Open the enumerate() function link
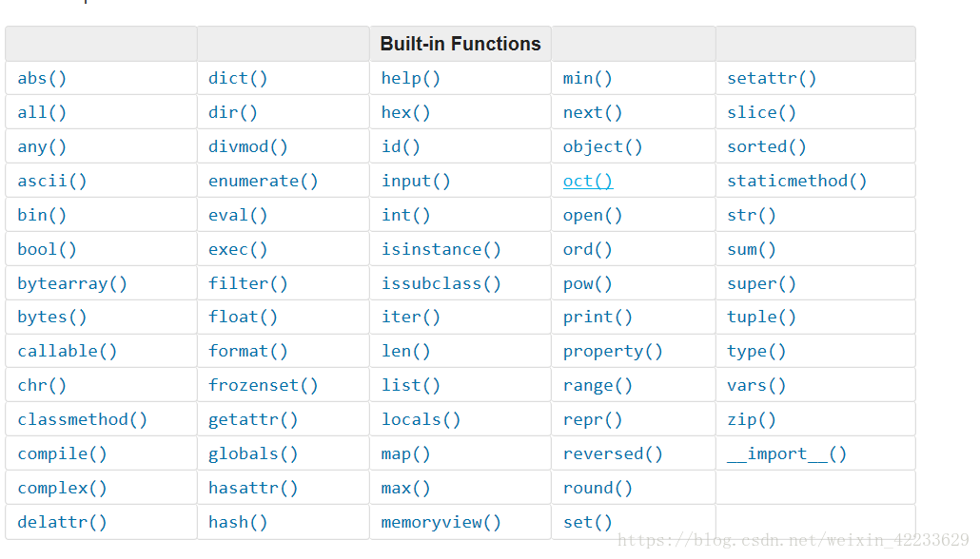980x559 pixels. pos(264,181)
